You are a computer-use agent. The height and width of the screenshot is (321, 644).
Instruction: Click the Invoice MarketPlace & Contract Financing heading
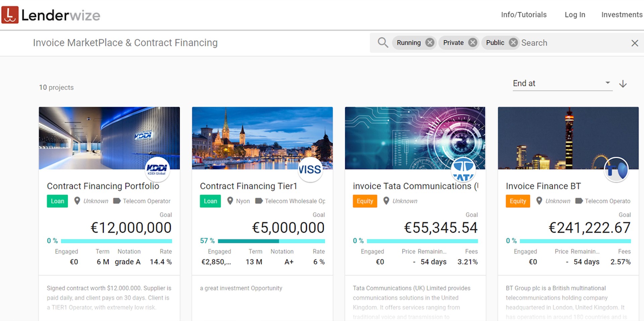click(125, 43)
